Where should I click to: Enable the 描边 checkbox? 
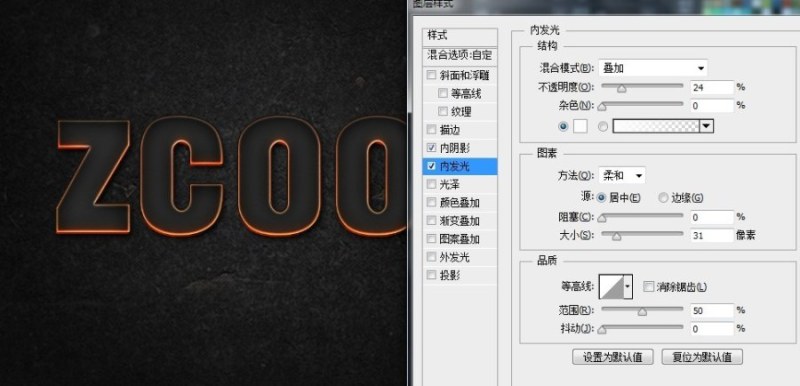(432, 130)
